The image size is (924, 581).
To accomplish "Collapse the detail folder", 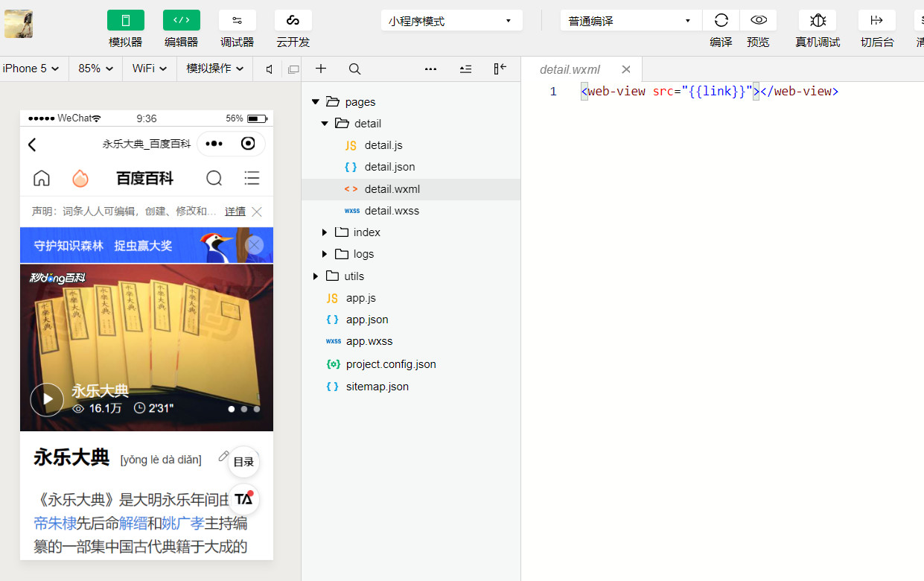I will [325, 123].
